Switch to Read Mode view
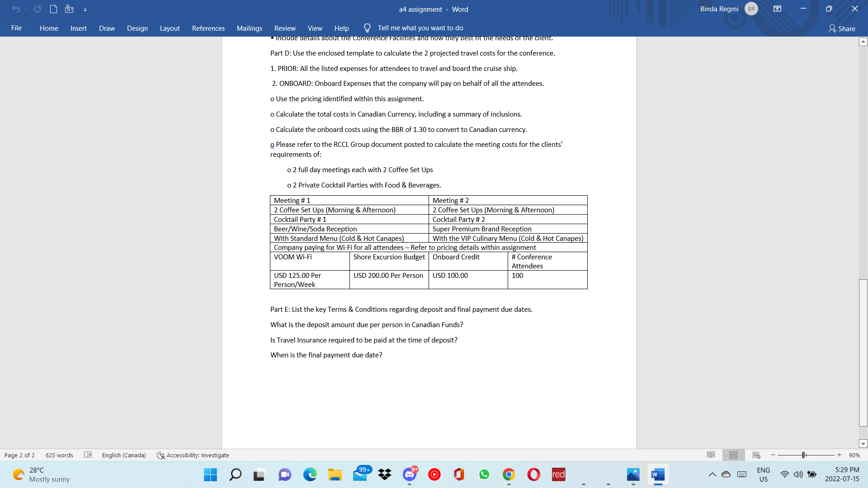Image resolution: width=868 pixels, height=488 pixels. coord(711,455)
